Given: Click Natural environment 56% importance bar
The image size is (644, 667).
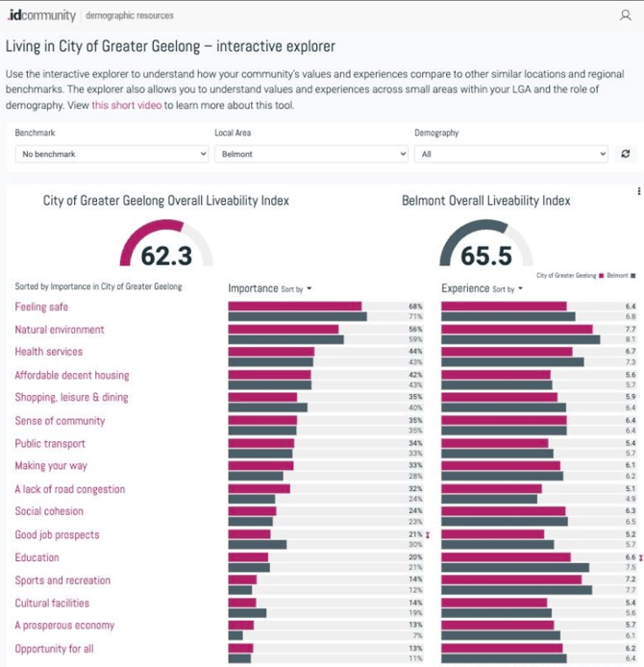Looking at the screenshot, I should 284,330.
